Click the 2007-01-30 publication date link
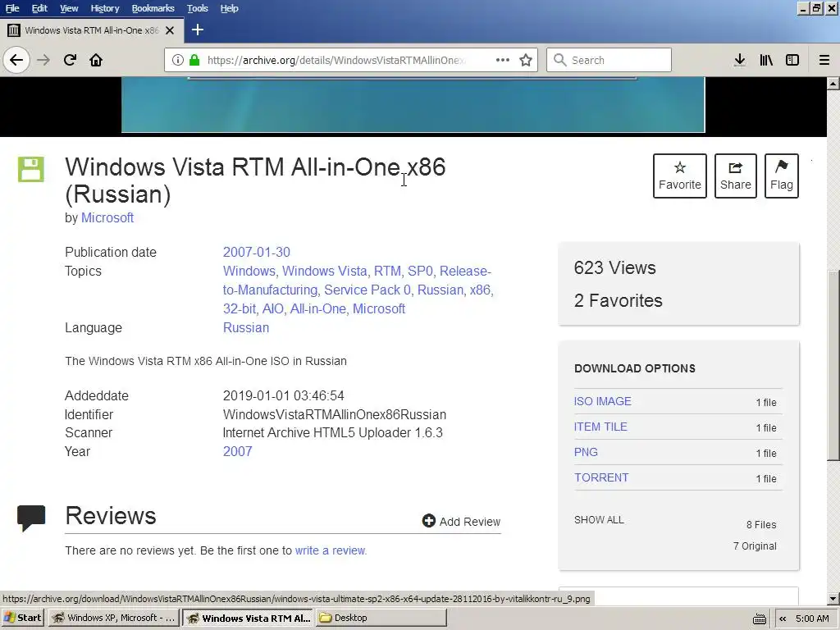Image resolution: width=840 pixels, height=630 pixels. click(257, 252)
